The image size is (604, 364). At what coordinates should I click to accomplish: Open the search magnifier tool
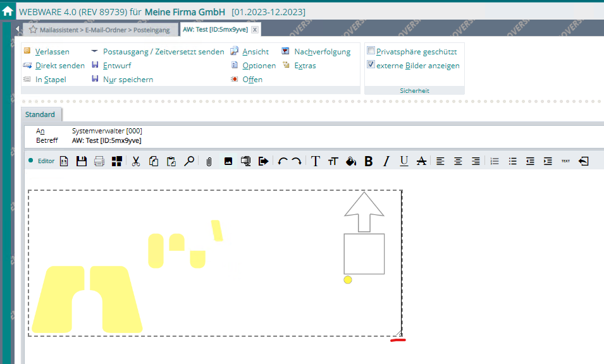tap(189, 161)
